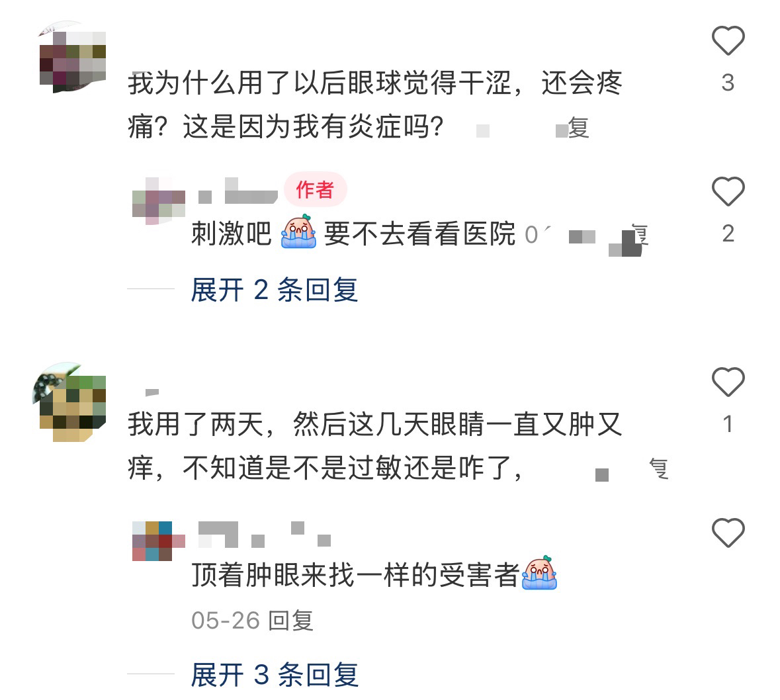Click the crying emoji after 受害者
This screenshot has width=780, height=700.
click(539, 573)
